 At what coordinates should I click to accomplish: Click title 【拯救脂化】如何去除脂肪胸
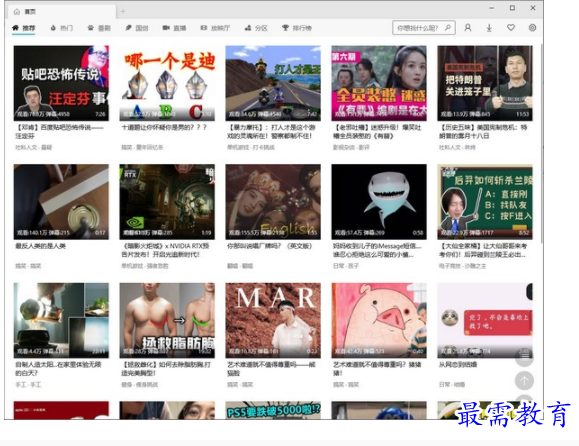[166, 369]
